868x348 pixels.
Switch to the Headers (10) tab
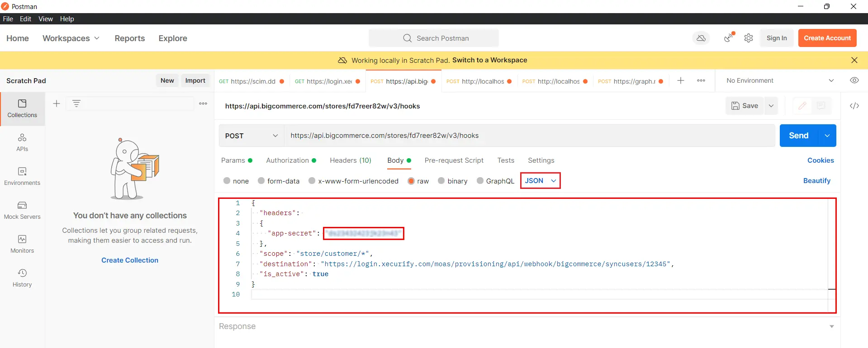[x=351, y=160]
